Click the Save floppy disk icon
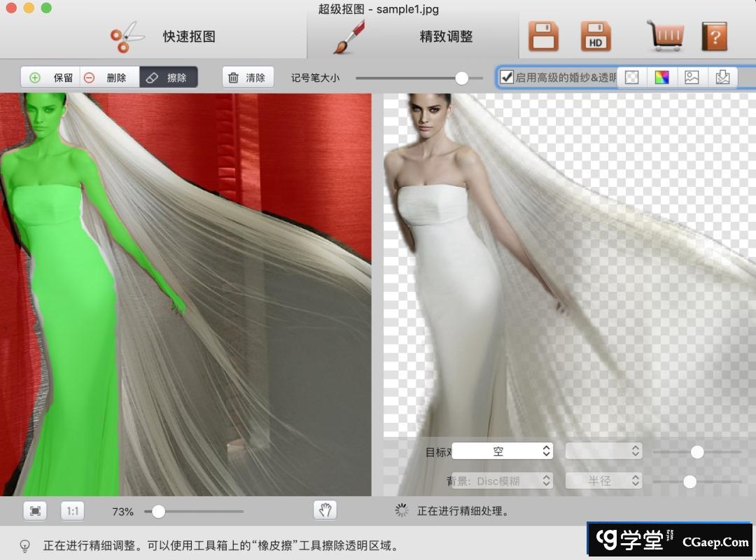This screenshot has width=756, height=560. point(543,36)
